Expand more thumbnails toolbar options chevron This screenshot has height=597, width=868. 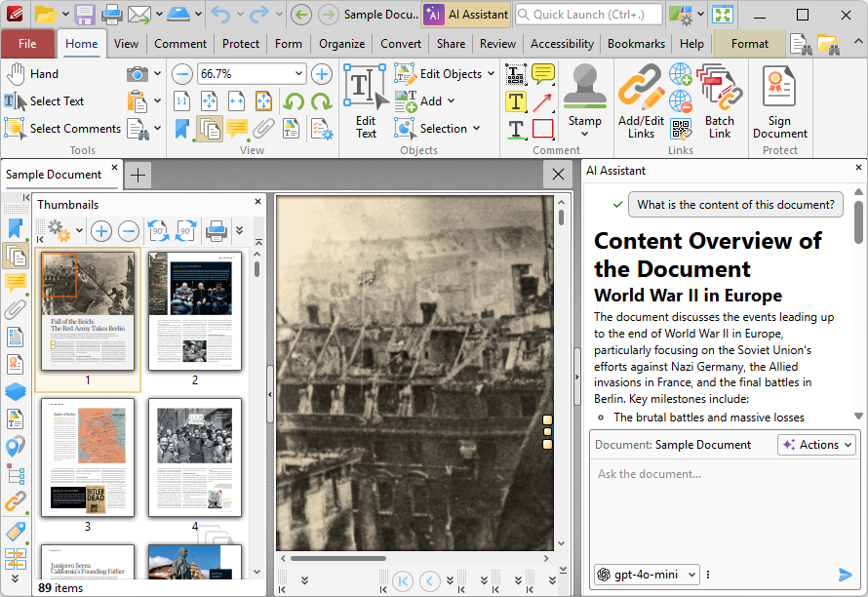click(x=239, y=230)
